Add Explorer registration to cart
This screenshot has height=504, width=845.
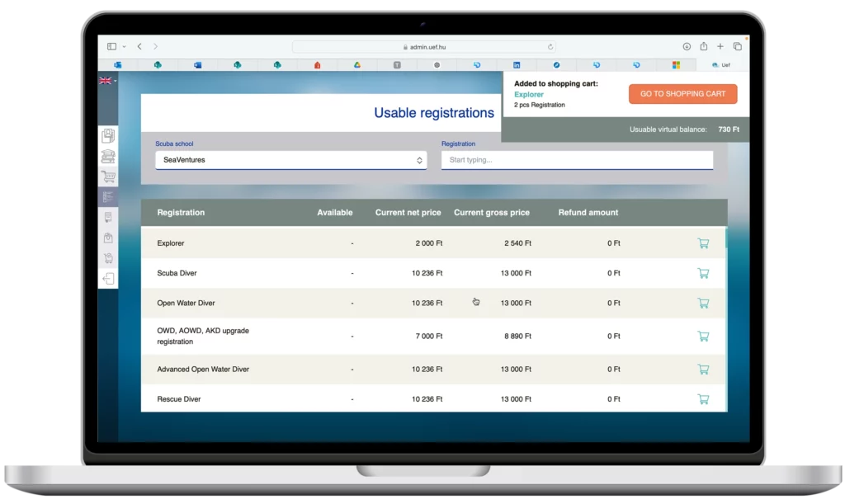coord(703,243)
